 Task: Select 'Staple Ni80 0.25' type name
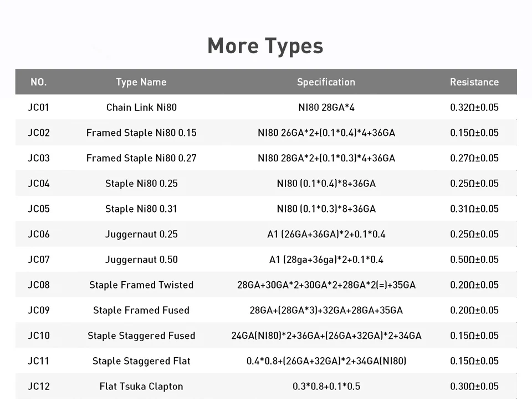(141, 184)
